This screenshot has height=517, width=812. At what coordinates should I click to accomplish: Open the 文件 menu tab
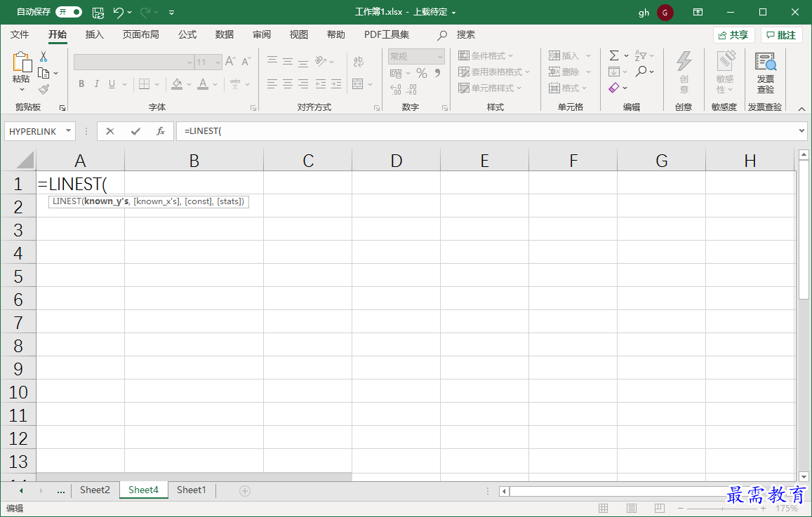[x=20, y=34]
